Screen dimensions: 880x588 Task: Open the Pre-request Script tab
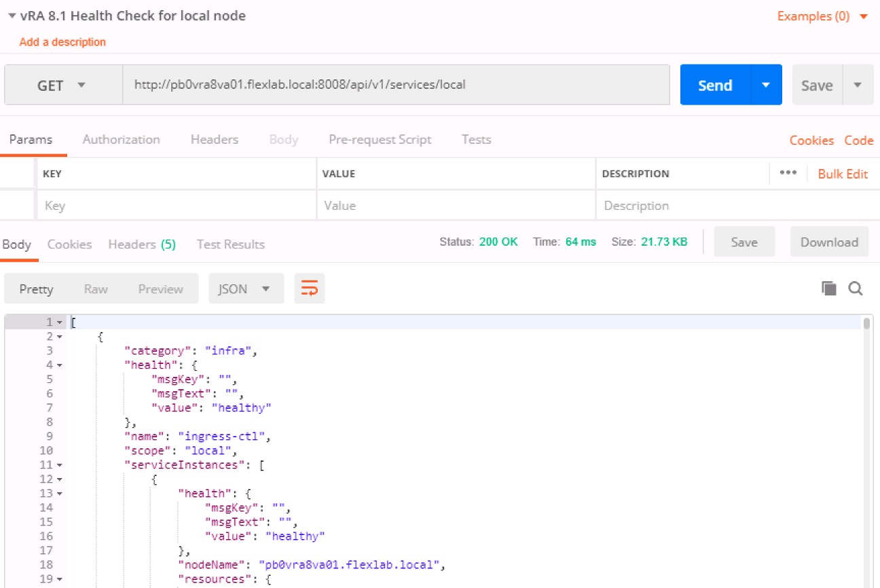click(380, 139)
